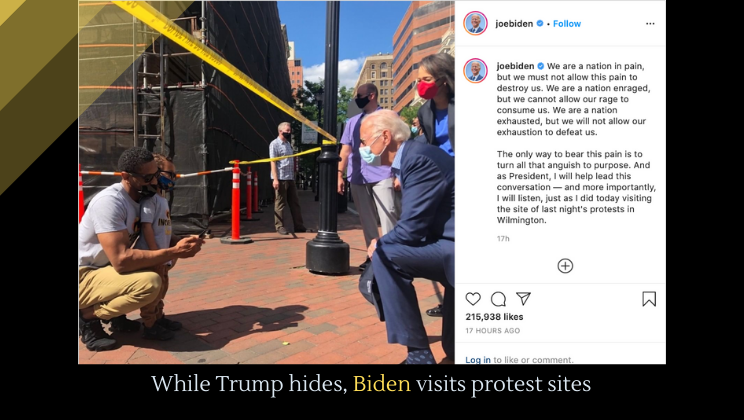Share the post using the paper plane icon
The height and width of the screenshot is (420, 744).
click(x=523, y=299)
